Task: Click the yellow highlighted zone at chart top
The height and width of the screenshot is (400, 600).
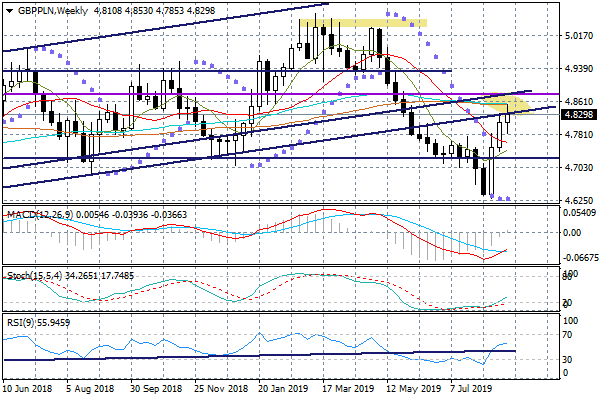Action: (362, 22)
